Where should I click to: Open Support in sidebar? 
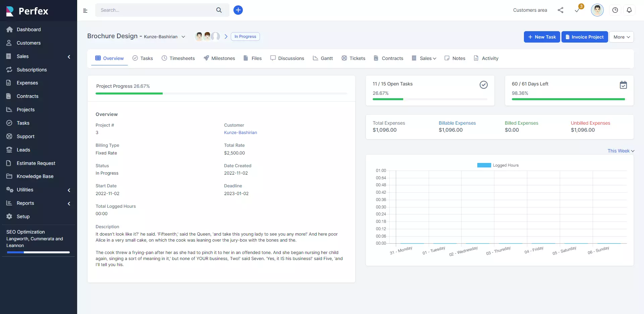pos(25,136)
